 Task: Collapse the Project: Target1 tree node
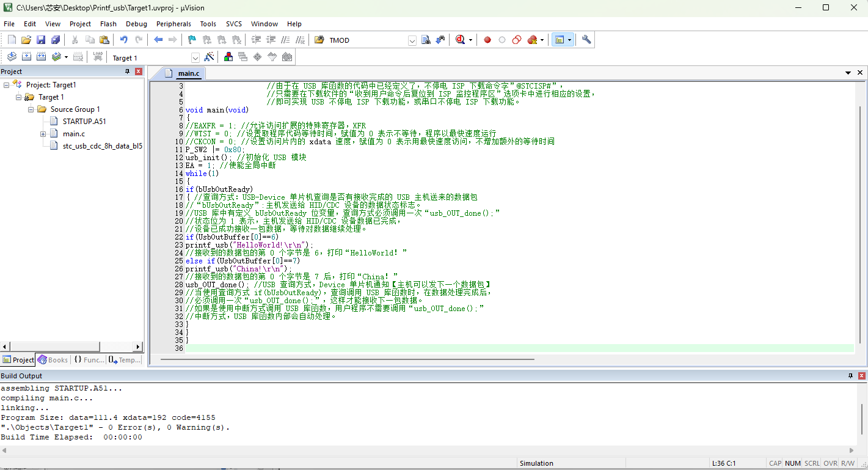(6, 85)
